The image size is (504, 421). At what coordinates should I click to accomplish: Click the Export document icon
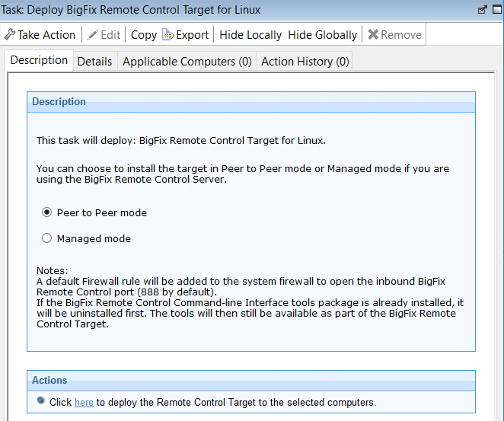[x=167, y=34]
